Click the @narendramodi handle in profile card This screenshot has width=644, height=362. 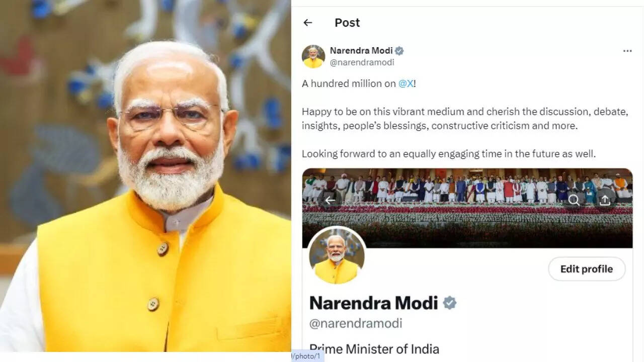click(356, 324)
